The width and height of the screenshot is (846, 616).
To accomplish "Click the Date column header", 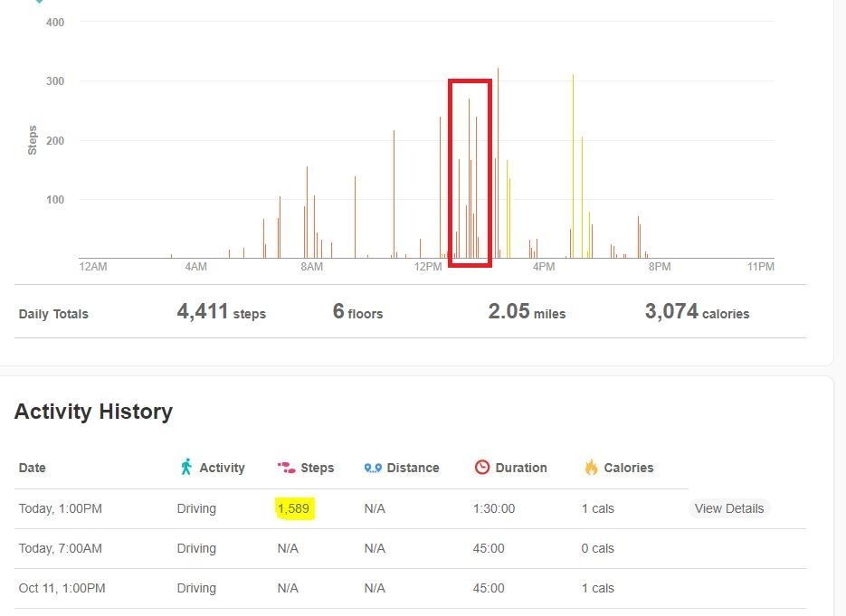I will [x=32, y=468].
